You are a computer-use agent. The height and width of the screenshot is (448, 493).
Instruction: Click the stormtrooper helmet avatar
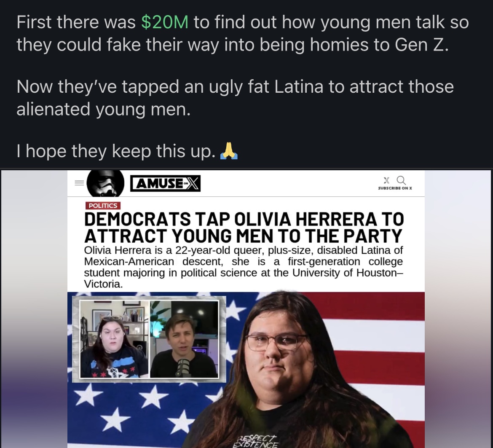point(105,183)
